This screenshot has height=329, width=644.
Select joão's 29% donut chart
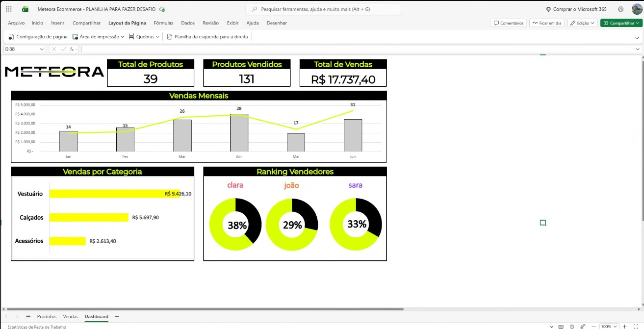[x=292, y=225]
